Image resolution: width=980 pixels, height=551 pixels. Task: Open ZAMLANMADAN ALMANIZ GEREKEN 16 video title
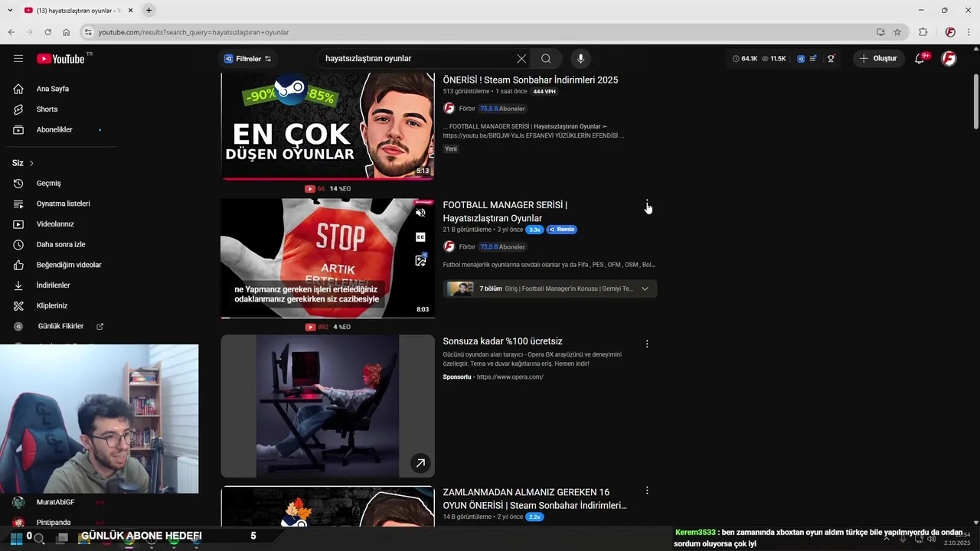click(x=534, y=499)
